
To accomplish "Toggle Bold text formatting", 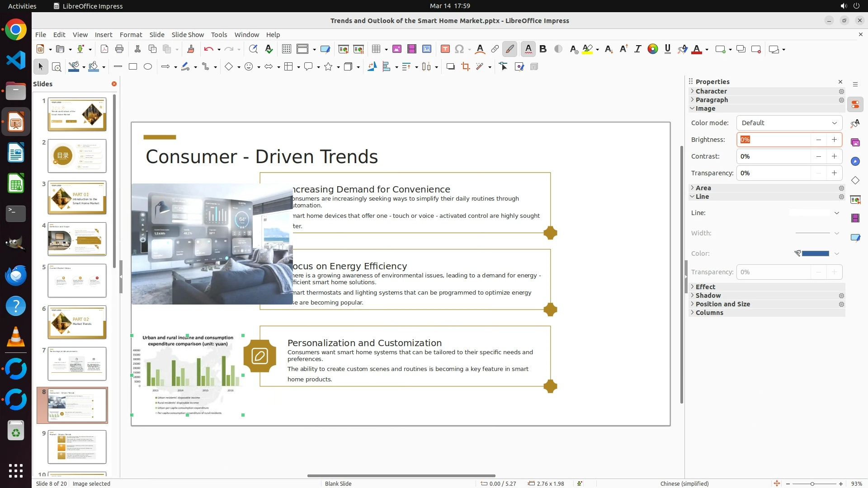I will (543, 49).
